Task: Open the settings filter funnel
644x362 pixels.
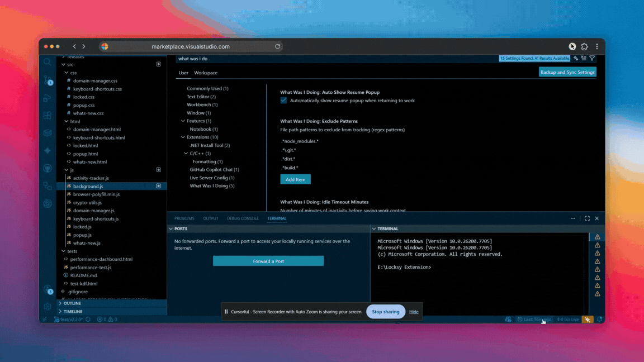Action: (592, 58)
